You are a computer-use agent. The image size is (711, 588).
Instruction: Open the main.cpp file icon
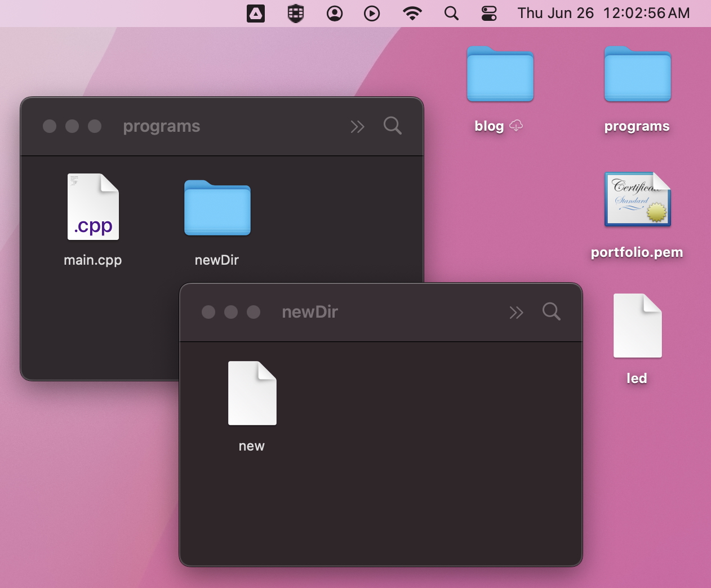[93, 207]
